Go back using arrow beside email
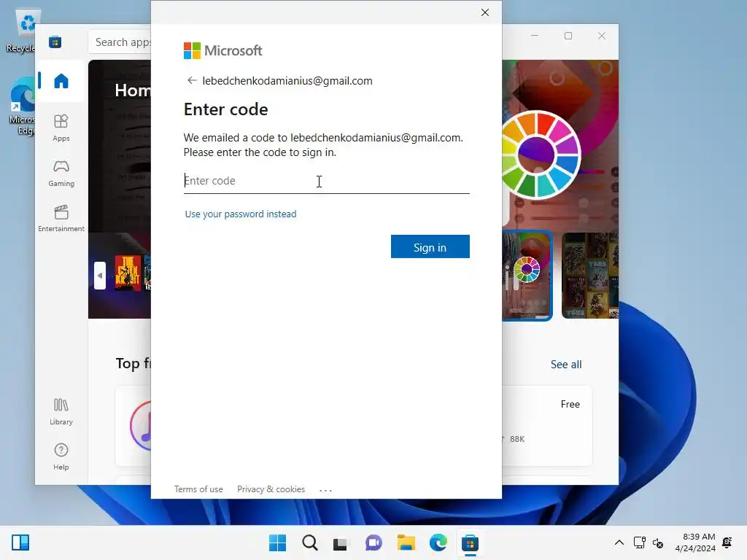Screen dimensions: 747x560 click(x=192, y=80)
